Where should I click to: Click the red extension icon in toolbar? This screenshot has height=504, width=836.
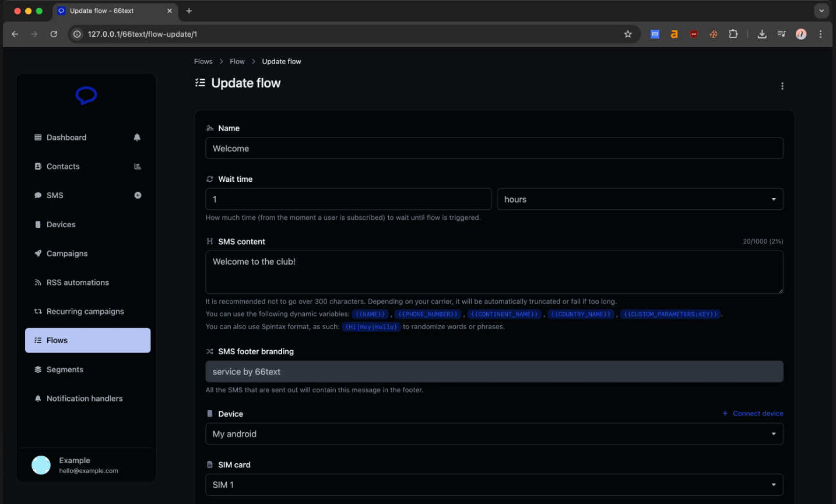coord(694,34)
